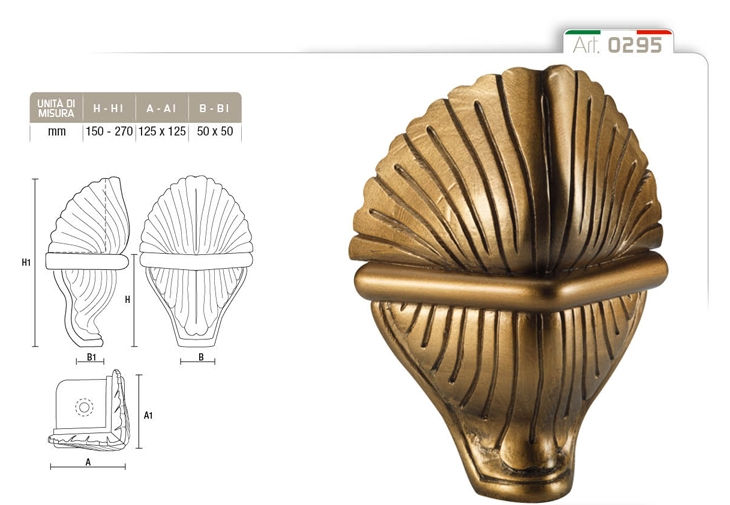Screen dimensions: 730x505
Task: Open the bronze shell corner product photo
Action: 508,283
